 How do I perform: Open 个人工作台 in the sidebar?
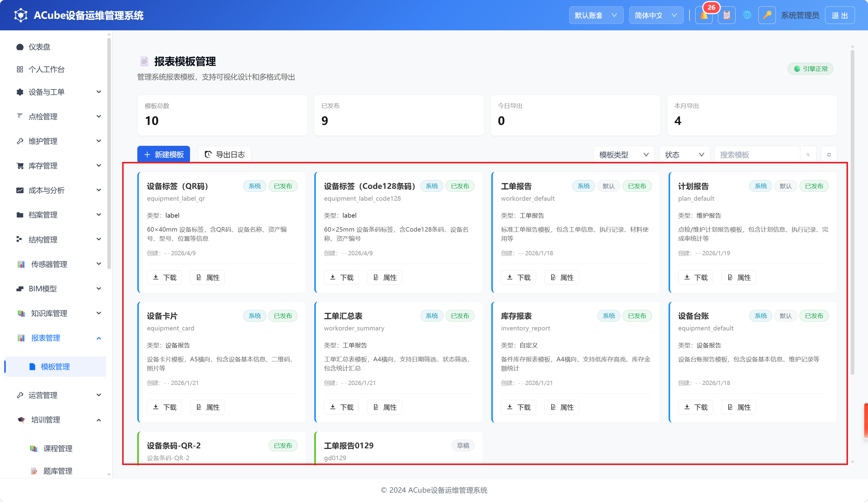(55, 69)
